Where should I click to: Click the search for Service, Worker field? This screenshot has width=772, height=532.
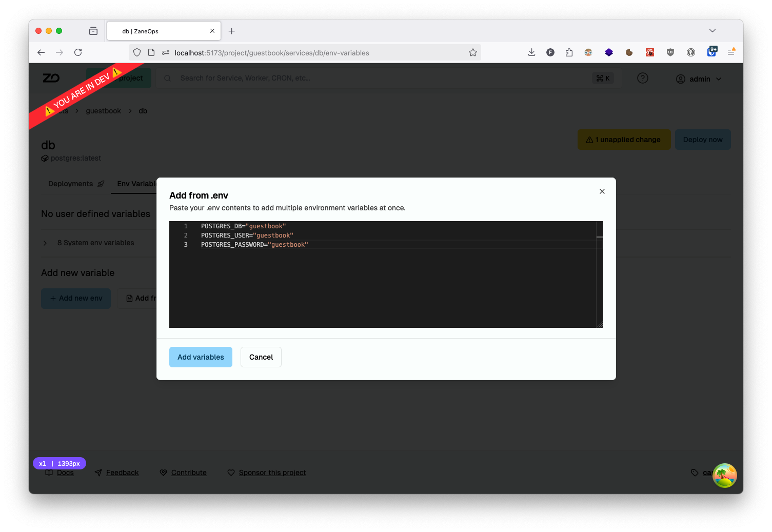pyautogui.click(x=388, y=78)
